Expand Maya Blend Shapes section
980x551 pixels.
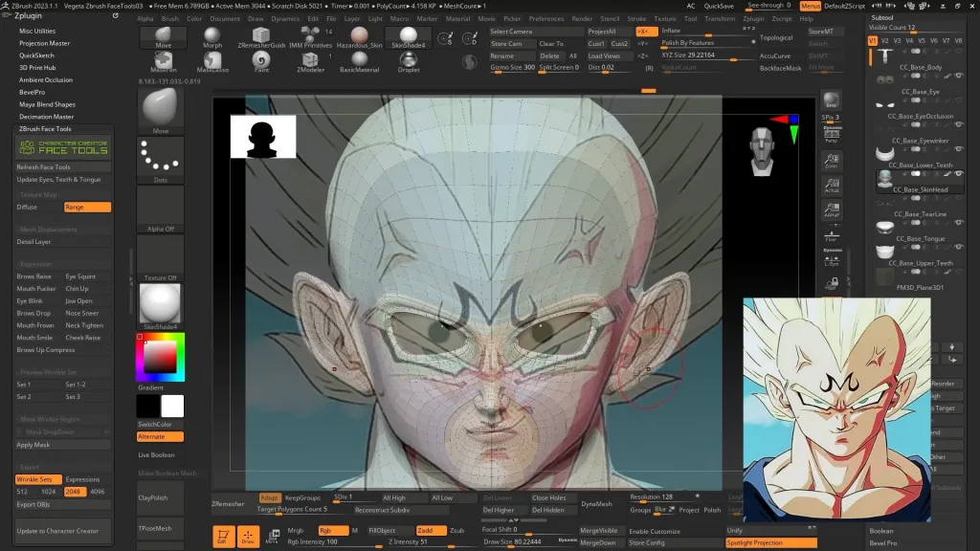click(47, 104)
